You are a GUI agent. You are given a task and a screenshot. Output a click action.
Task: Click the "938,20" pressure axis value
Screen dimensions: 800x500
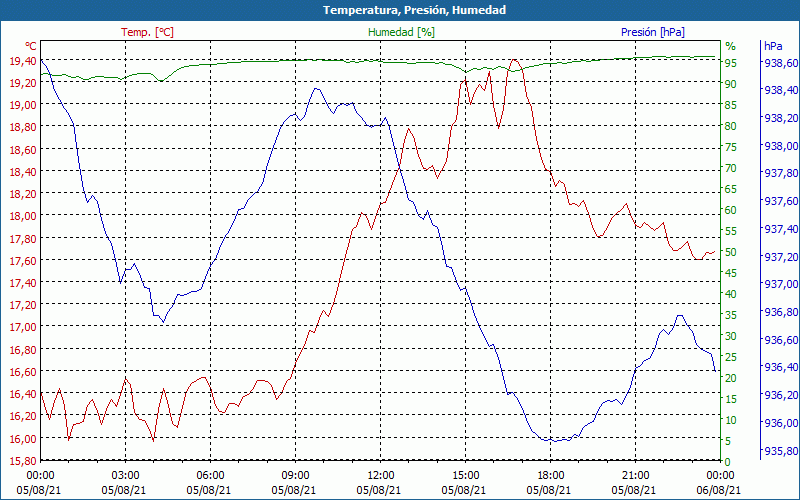[781, 118]
